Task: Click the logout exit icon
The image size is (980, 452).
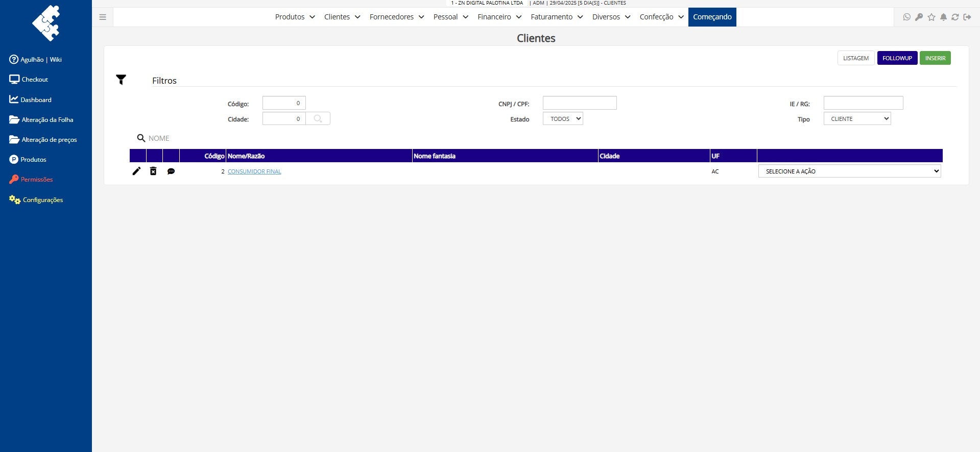Action: click(x=967, y=17)
